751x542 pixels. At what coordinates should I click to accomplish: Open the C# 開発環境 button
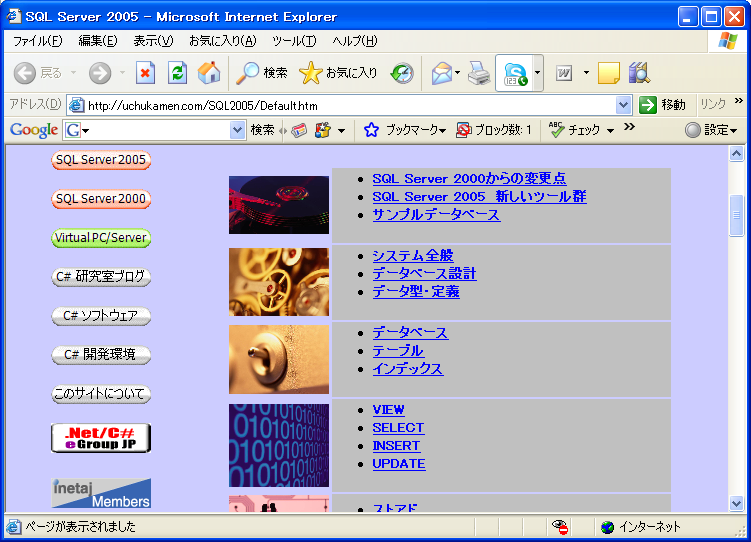tap(101, 355)
